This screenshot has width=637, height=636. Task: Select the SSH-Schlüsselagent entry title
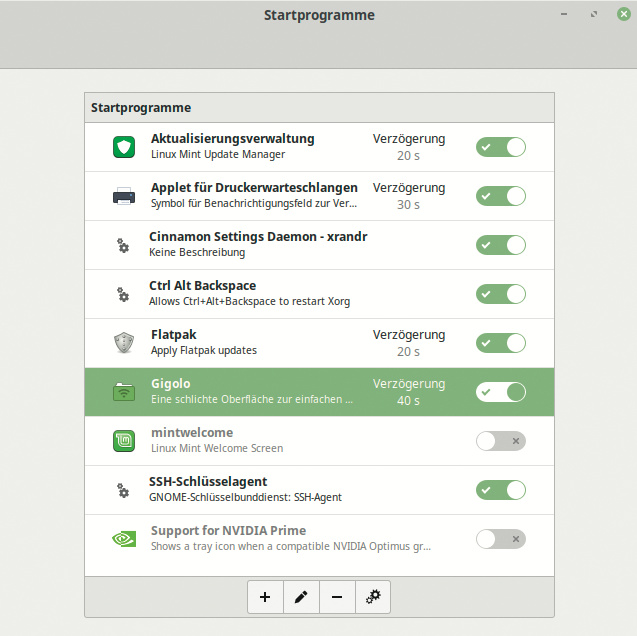[x=208, y=482]
